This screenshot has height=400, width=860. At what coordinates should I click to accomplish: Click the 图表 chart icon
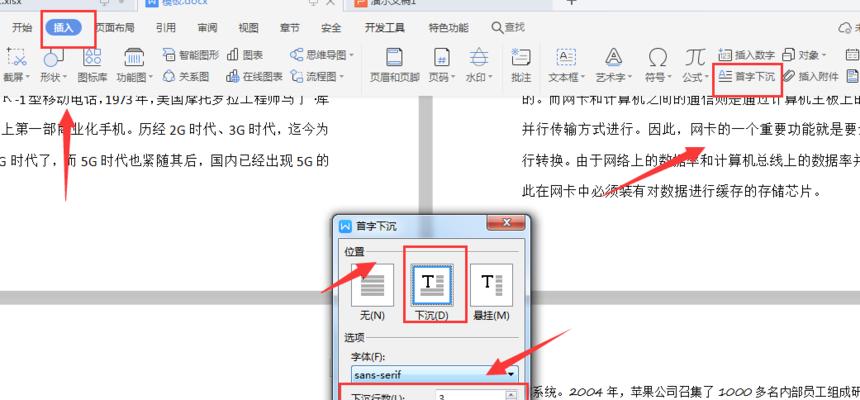click(x=245, y=55)
